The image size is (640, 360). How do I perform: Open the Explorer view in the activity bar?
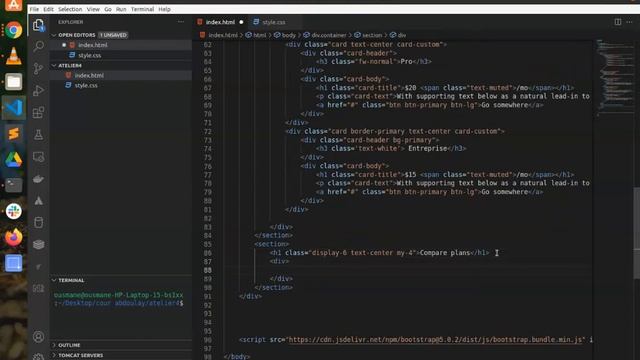tap(38, 25)
